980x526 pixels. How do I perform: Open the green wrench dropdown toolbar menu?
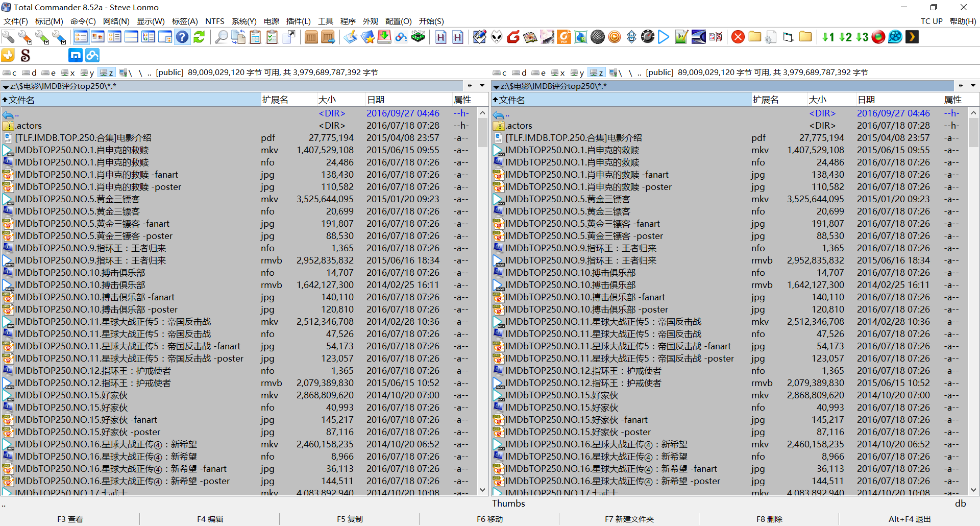pyautogui.click(x=42, y=37)
